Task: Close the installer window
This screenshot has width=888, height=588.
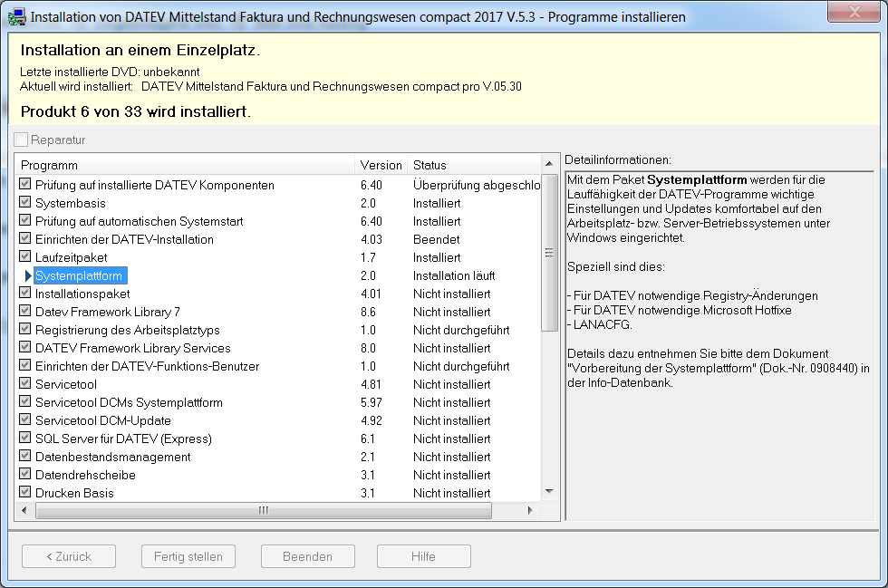Action: [x=854, y=12]
